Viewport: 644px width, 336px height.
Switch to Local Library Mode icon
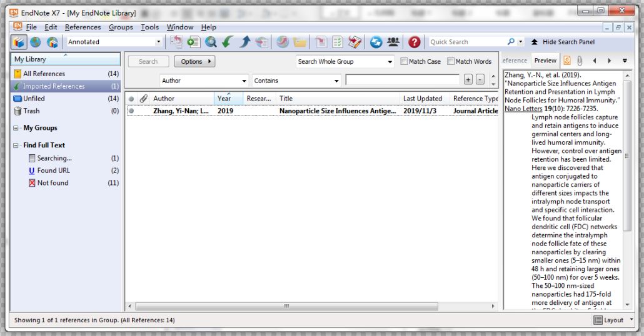coord(19,42)
